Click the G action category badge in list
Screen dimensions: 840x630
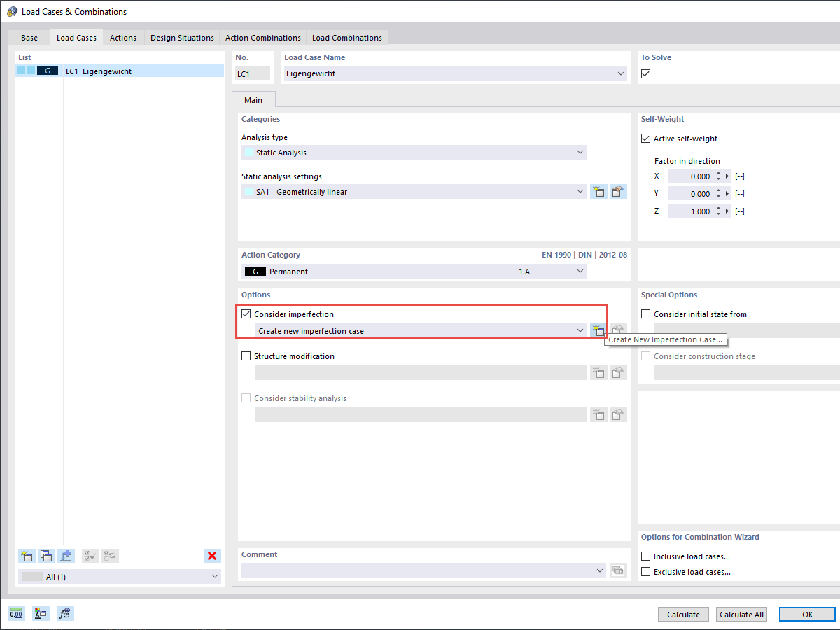coord(48,71)
